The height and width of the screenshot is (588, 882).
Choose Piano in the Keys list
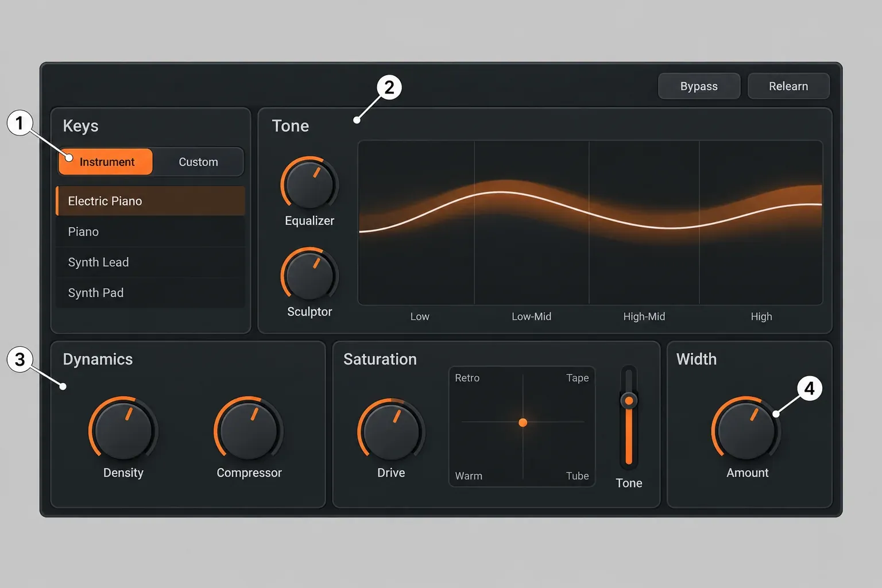pos(150,231)
